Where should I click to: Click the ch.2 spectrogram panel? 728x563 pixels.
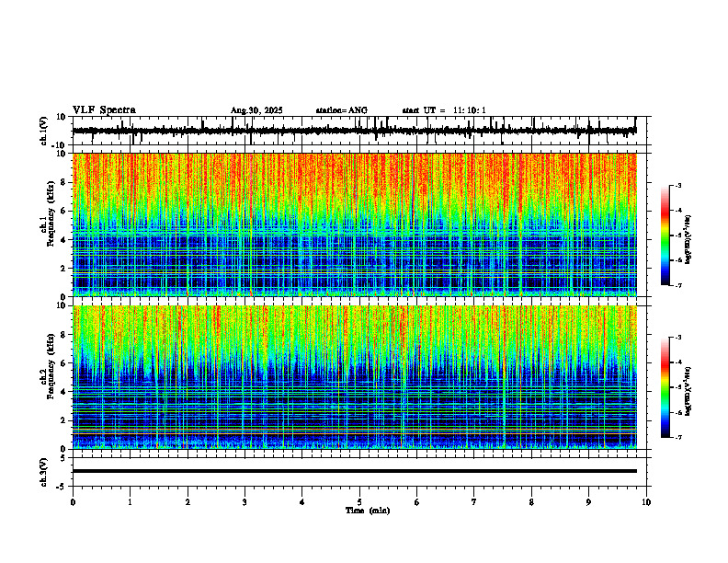coord(355,377)
